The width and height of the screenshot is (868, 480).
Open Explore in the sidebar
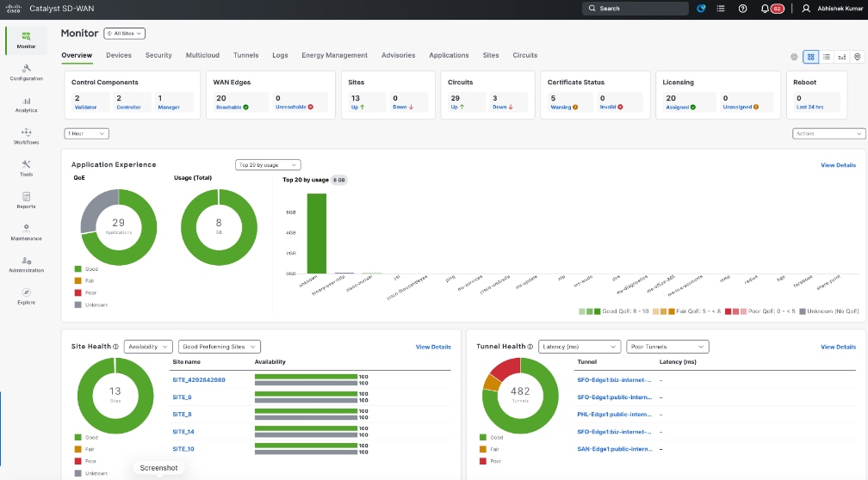pyautogui.click(x=26, y=297)
